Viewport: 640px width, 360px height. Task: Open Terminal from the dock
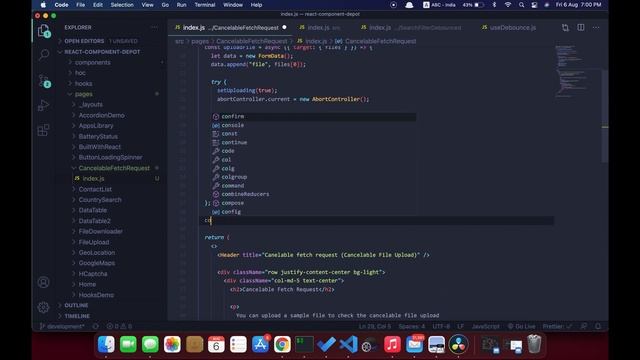click(304, 344)
